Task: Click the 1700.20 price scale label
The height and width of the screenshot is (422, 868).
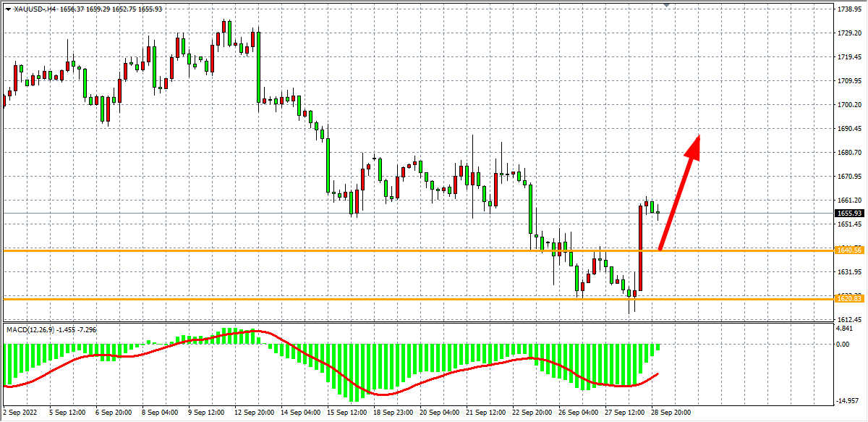Action: click(848, 105)
